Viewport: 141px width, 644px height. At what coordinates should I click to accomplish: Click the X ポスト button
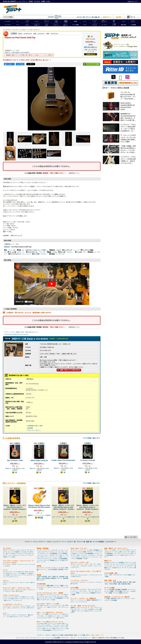[31, 64]
